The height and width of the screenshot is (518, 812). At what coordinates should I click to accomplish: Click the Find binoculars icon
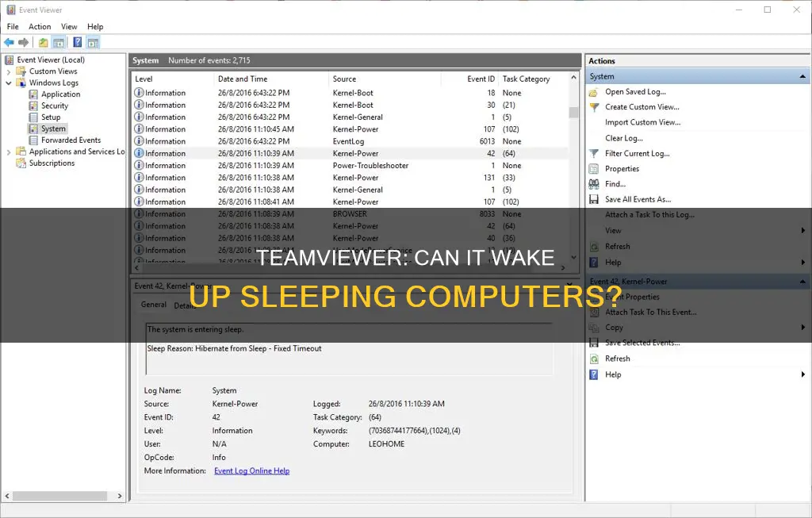coord(594,184)
